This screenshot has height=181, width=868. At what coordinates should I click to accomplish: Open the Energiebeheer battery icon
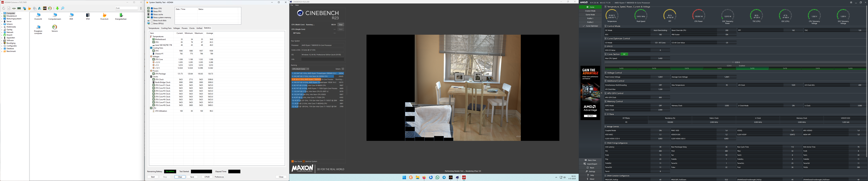[121, 16]
